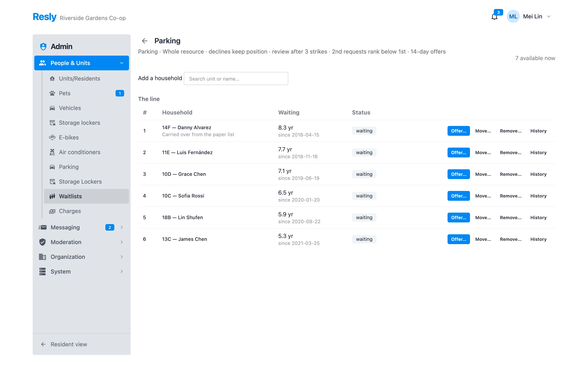Click household name 18B — Lin Shufen
The image size is (588, 368).
pyautogui.click(x=183, y=218)
